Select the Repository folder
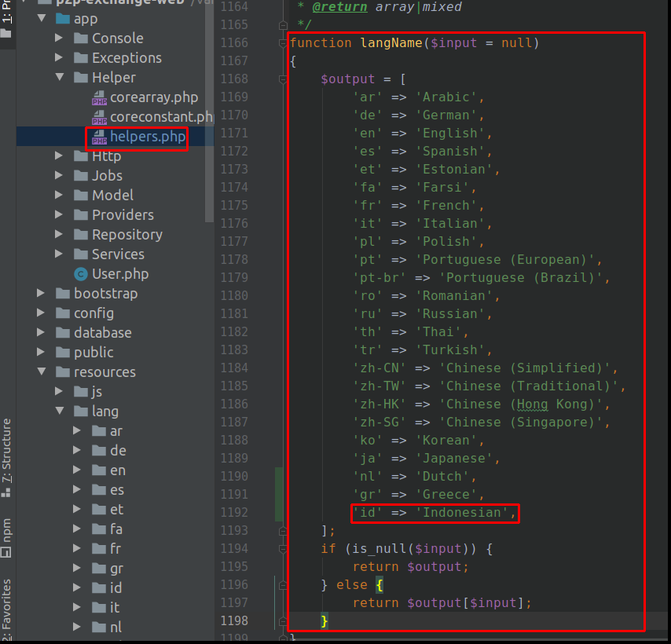This screenshot has height=644, width=671. coord(126,235)
